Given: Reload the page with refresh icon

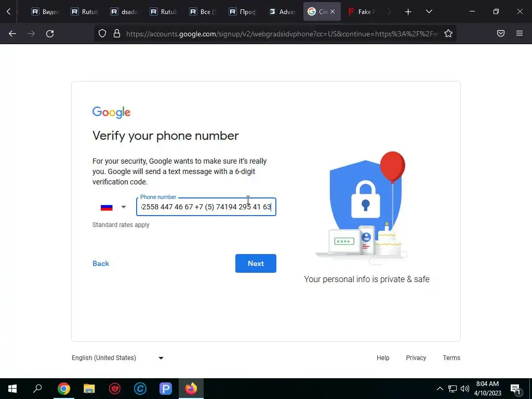Looking at the screenshot, I should (x=50, y=34).
